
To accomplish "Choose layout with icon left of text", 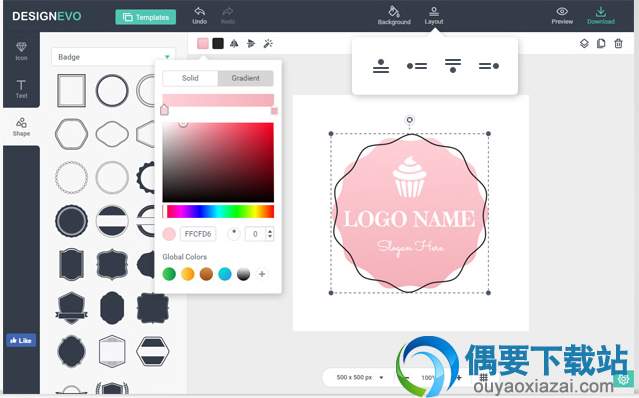I will point(417,66).
